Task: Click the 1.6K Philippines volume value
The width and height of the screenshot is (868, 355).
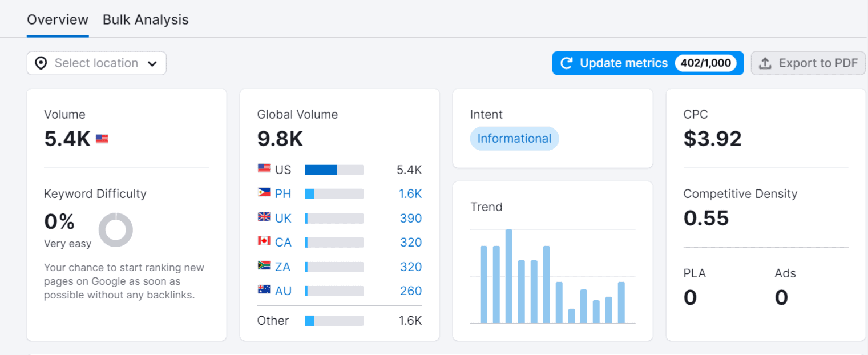Action: click(410, 194)
